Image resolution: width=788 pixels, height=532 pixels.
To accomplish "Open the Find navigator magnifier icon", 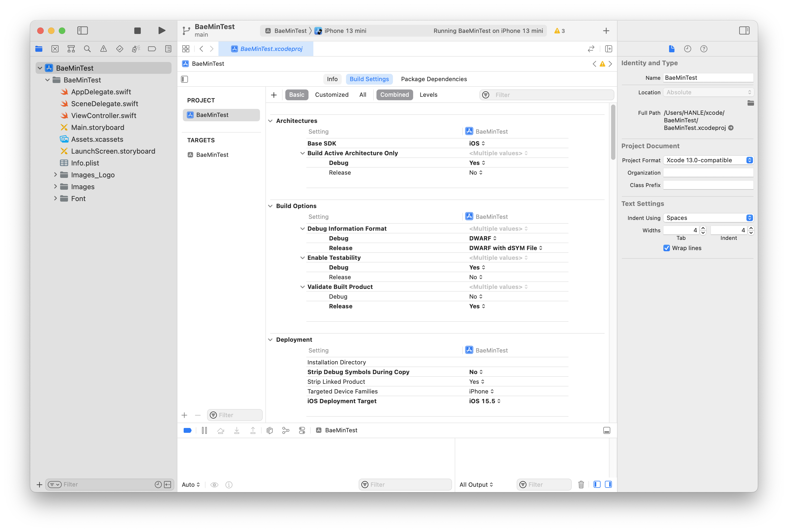I will pos(87,49).
